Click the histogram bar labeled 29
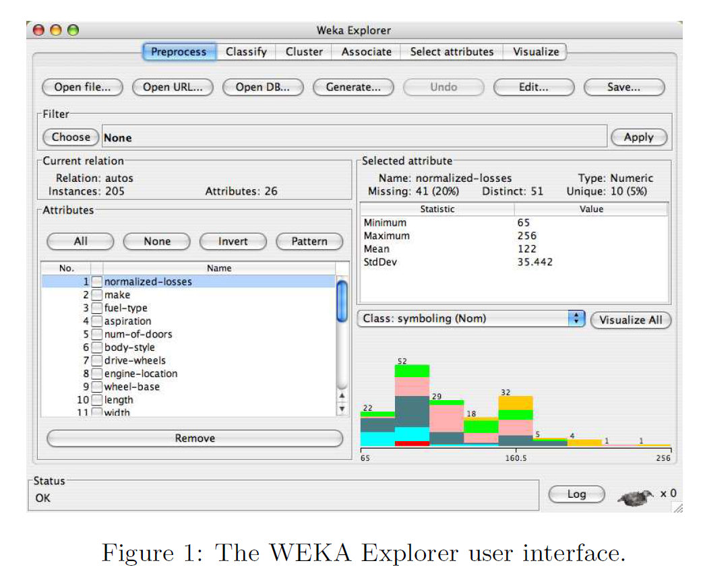Image resolution: width=703 pixels, height=588 pixels. 447,424
